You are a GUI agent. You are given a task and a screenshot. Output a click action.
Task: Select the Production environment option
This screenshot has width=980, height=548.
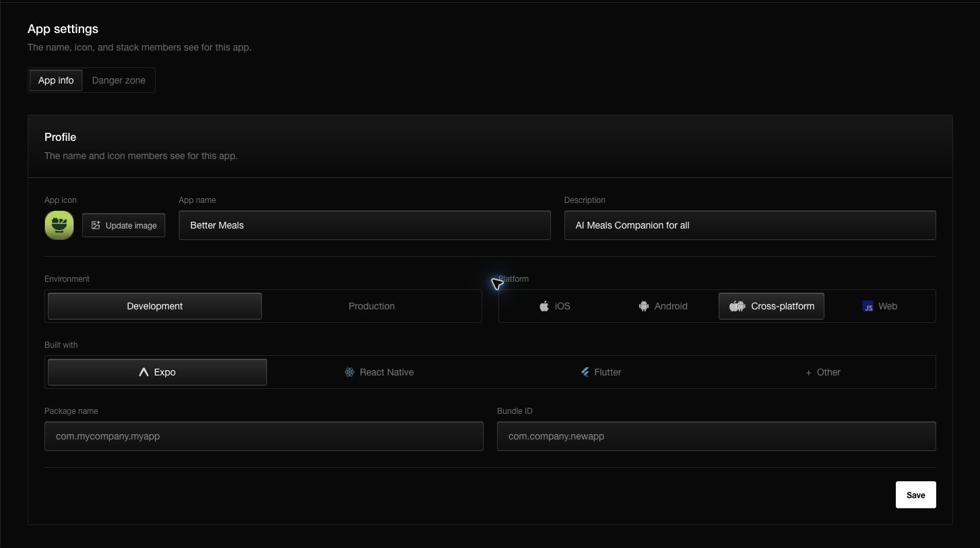[x=372, y=306]
